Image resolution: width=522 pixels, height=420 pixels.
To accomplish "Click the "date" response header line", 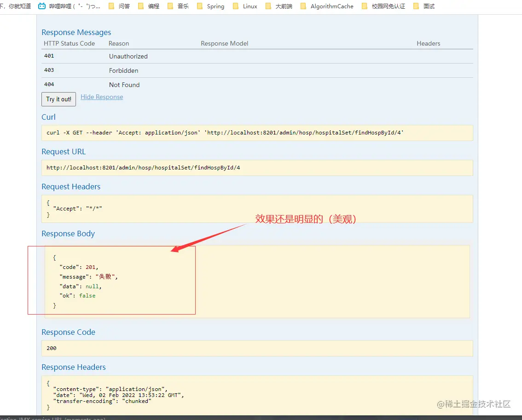I will coord(118,395).
